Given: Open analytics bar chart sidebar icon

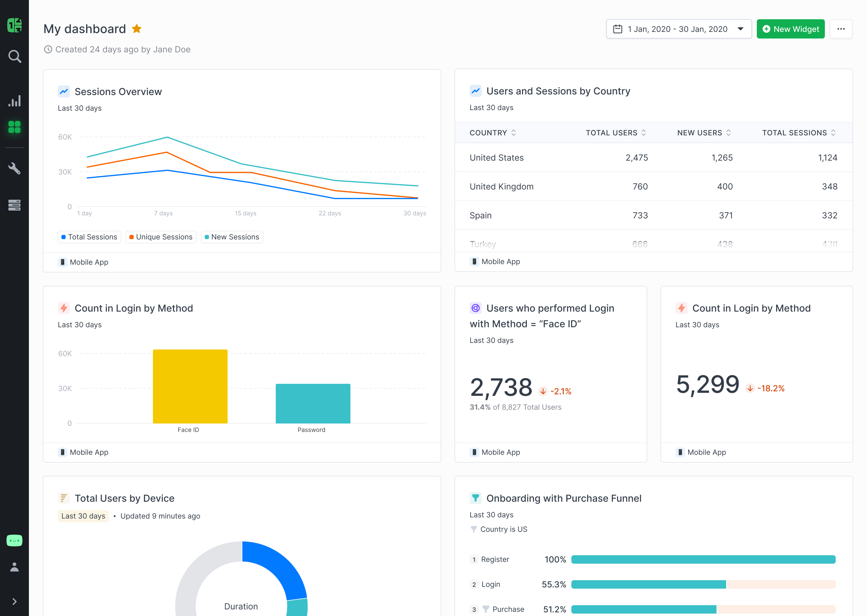Looking at the screenshot, I should tap(14, 101).
